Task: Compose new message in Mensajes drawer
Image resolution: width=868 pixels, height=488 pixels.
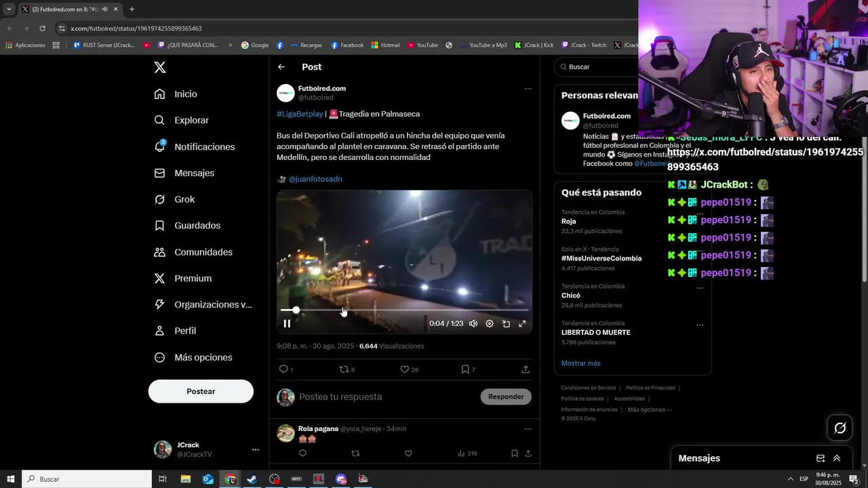Action: (821, 458)
